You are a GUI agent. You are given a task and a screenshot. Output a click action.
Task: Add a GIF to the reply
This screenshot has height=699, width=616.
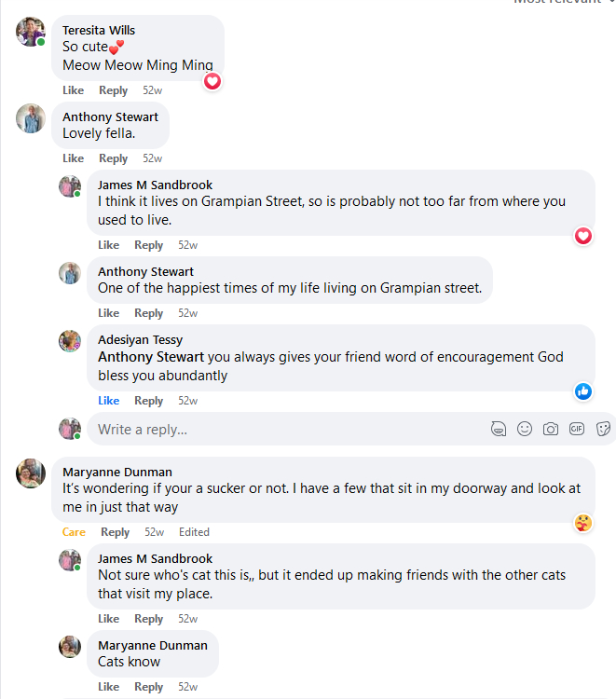(x=577, y=429)
